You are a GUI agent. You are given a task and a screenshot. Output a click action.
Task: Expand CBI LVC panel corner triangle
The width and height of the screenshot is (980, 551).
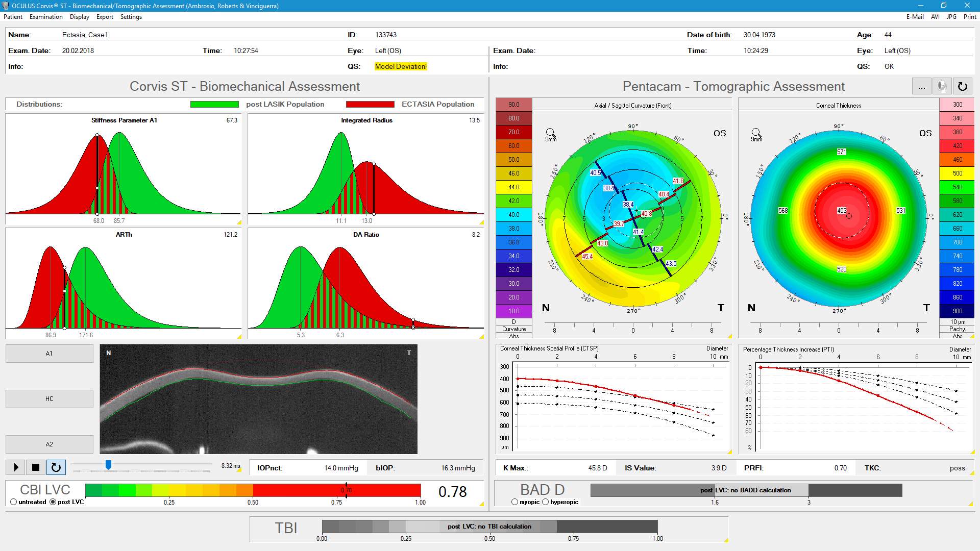pos(481,504)
